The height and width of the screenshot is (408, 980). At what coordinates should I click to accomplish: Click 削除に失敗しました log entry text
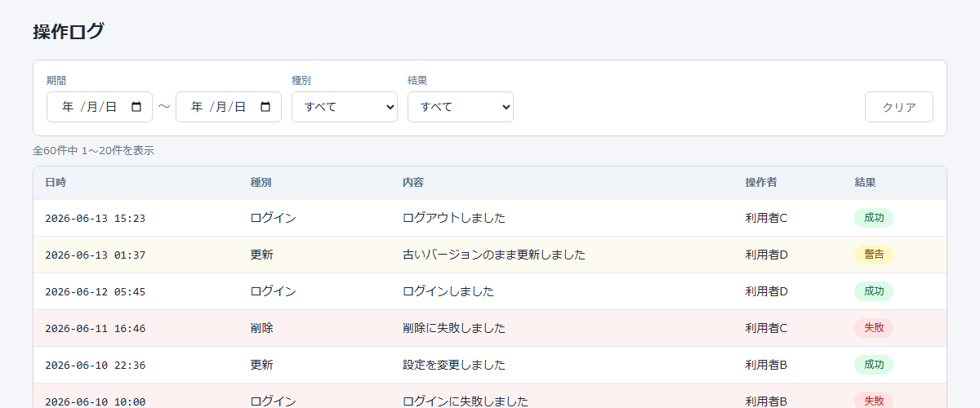point(454,328)
